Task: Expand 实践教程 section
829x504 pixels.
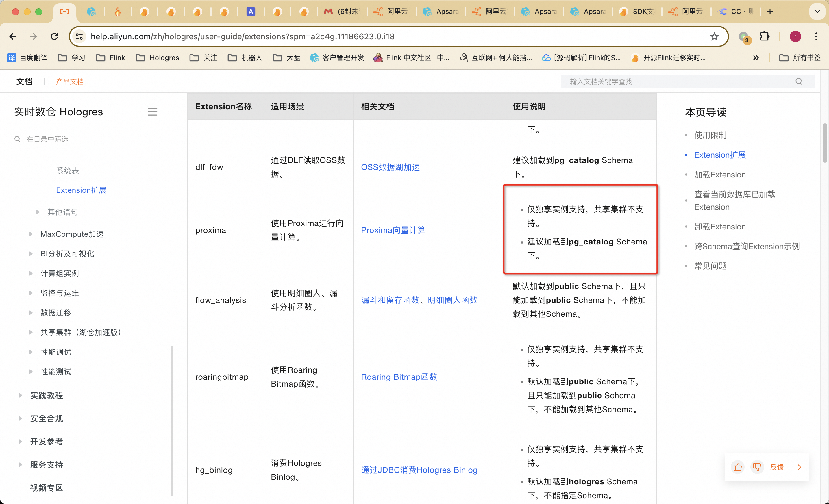Action: 20,395
